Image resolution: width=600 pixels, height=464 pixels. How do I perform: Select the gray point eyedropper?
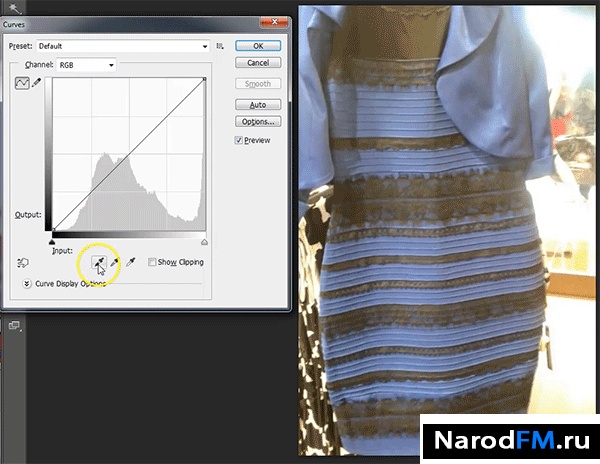[x=114, y=262]
